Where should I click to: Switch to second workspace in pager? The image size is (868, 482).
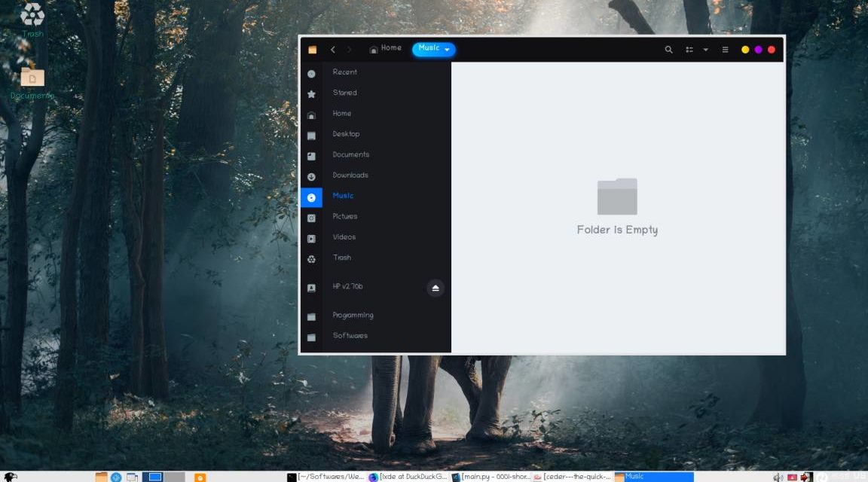[x=174, y=477]
